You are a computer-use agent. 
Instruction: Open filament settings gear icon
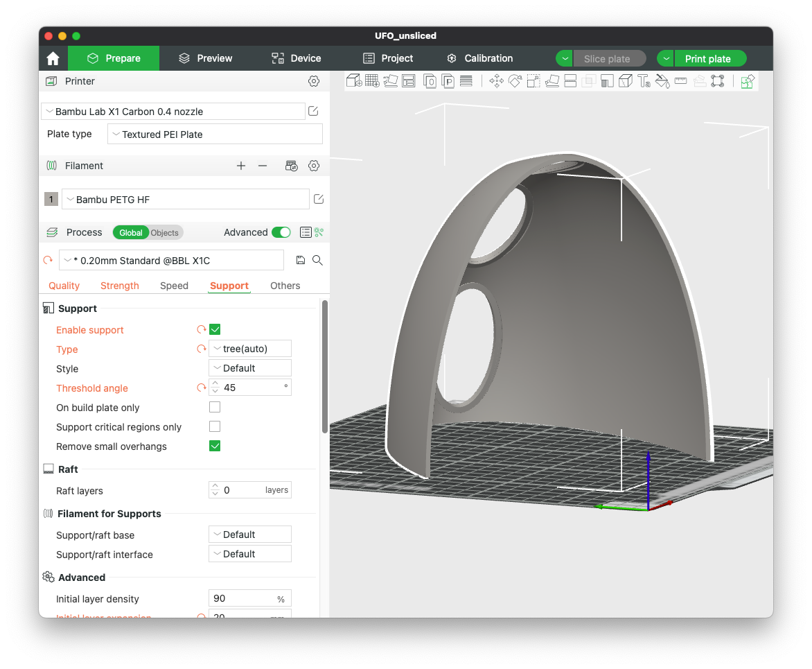(x=313, y=166)
